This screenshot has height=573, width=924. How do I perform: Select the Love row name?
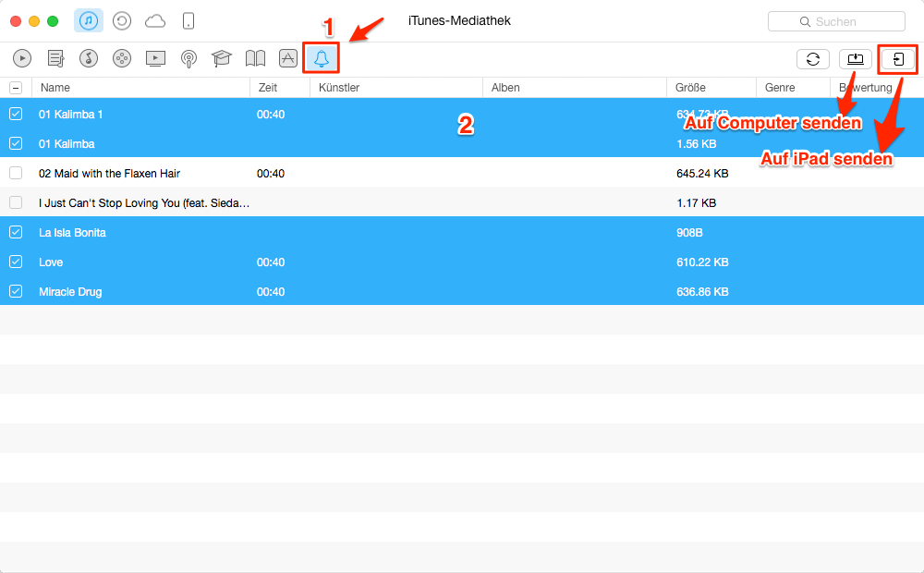(x=51, y=262)
